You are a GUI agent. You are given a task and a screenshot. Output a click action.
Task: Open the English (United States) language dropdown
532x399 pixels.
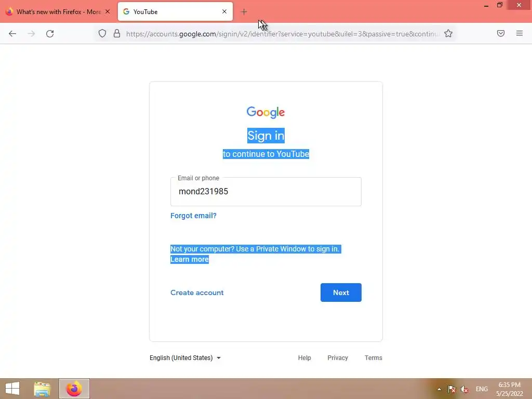(185, 358)
